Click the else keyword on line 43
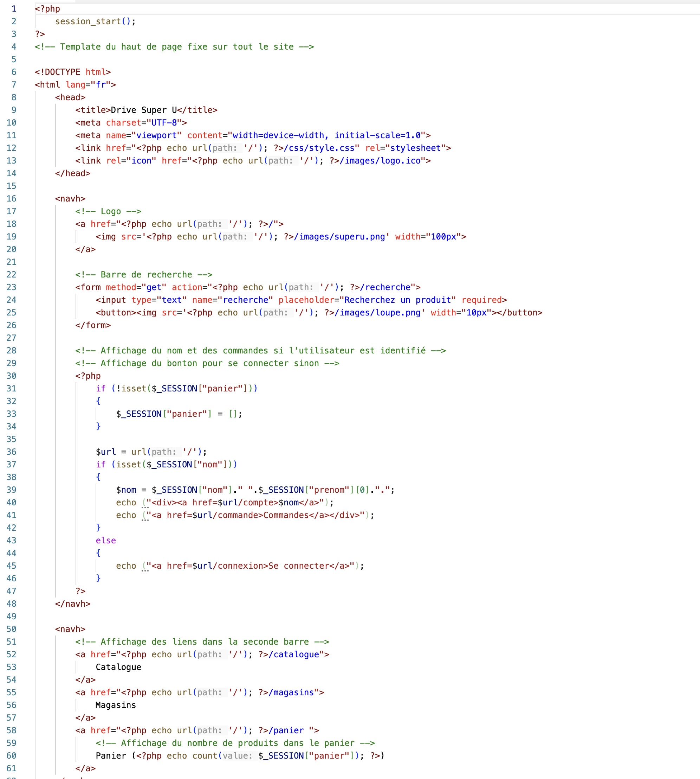Viewport: 700px width, 779px height. point(106,540)
